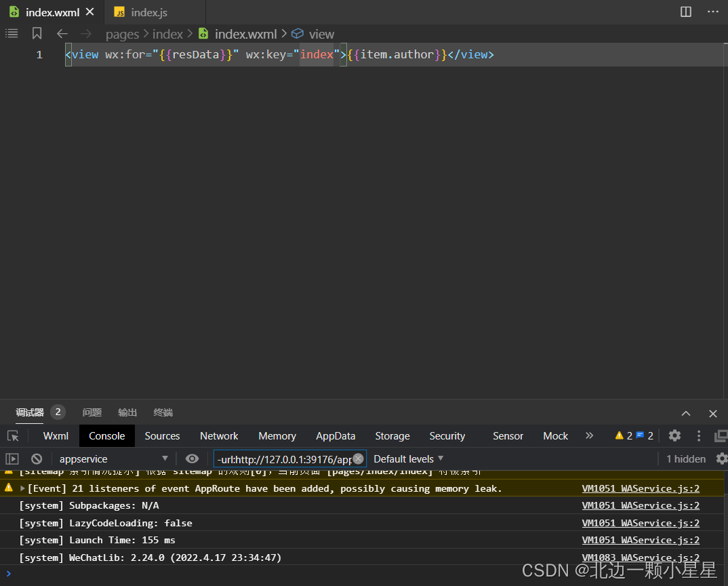Image resolution: width=728 pixels, height=586 pixels.
Task: Switch to the Wxml devtools tab
Action: (56, 436)
